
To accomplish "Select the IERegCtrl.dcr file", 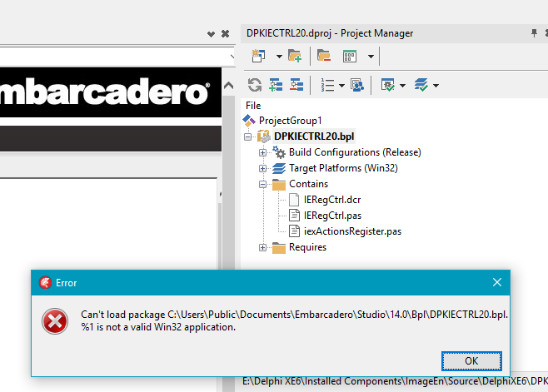I will point(332,200).
